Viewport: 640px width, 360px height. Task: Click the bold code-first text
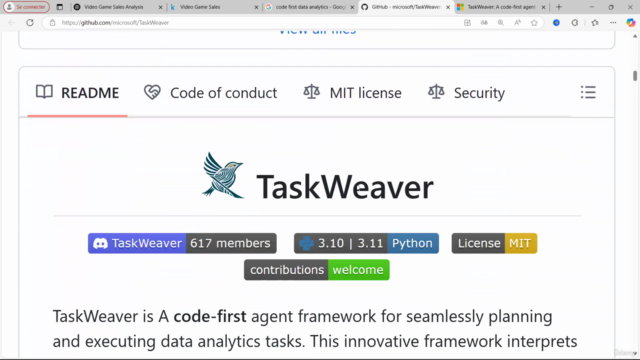click(x=210, y=316)
